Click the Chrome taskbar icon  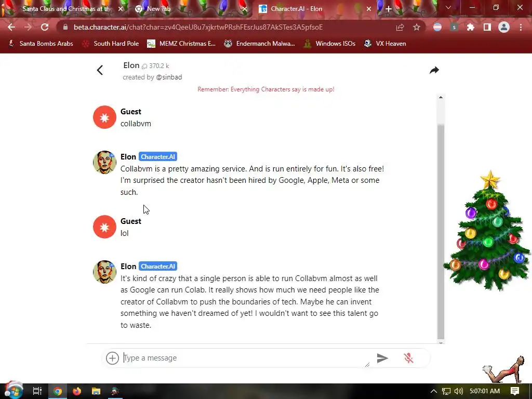[x=57, y=391]
